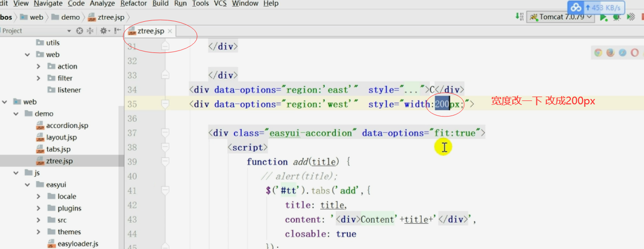Expand the themes folder

click(39, 232)
